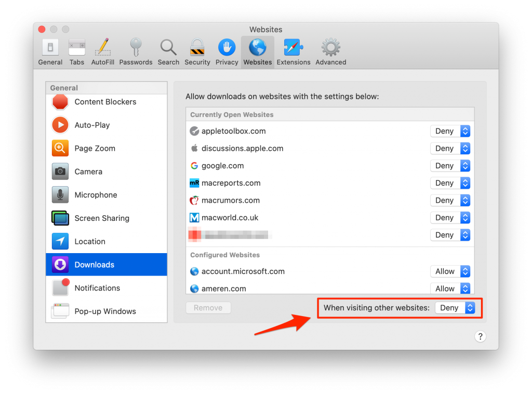This screenshot has height=394, width=532.
Task: Select the macrumors.com website row
Action: (330, 200)
